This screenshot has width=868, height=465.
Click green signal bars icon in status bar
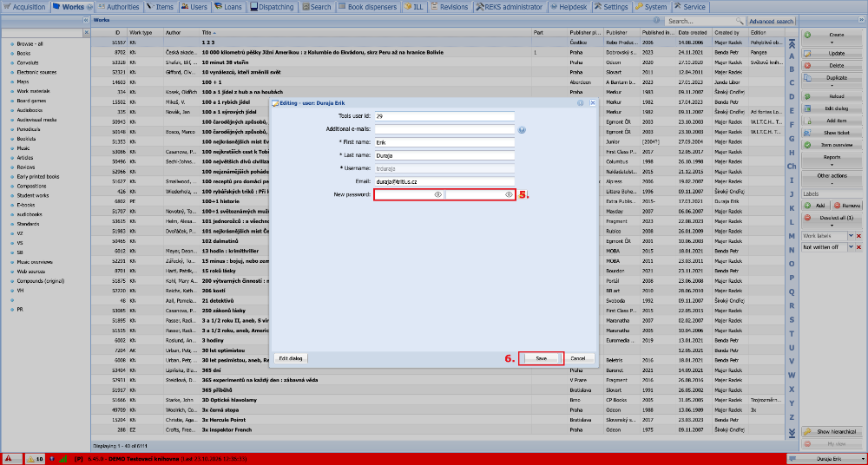point(62,458)
